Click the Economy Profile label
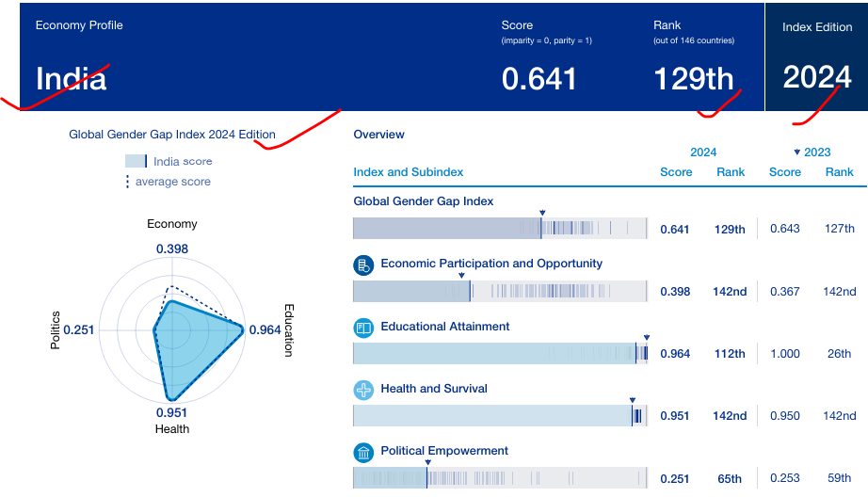 (79, 25)
